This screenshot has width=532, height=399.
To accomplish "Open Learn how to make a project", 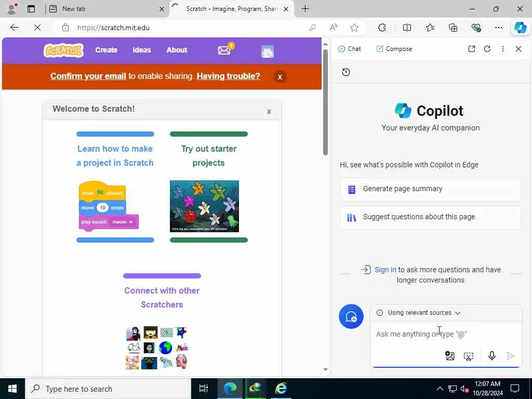I will 115,156.
